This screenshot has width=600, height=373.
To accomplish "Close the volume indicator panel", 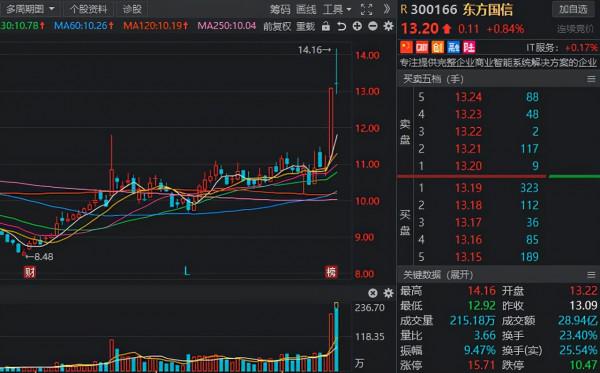I will 373,293.
